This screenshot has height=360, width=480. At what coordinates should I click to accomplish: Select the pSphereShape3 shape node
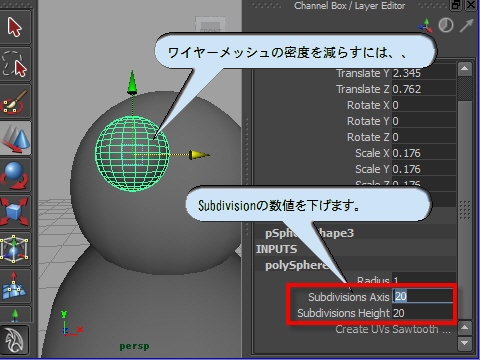click(309, 233)
